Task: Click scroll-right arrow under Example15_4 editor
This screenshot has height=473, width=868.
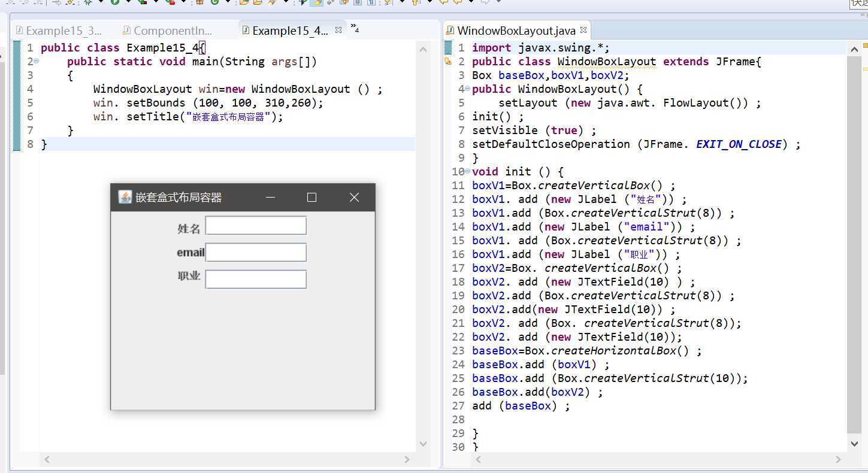Action: pos(407,459)
